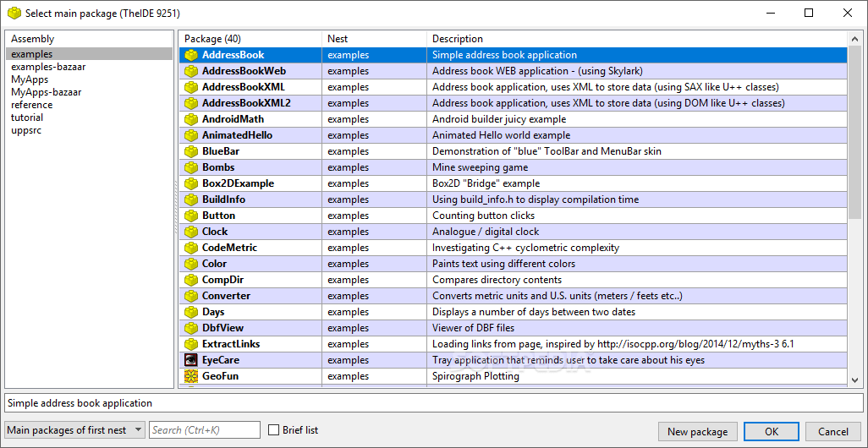
Task: Click the BuildInfo package icon
Action: pyautogui.click(x=191, y=199)
